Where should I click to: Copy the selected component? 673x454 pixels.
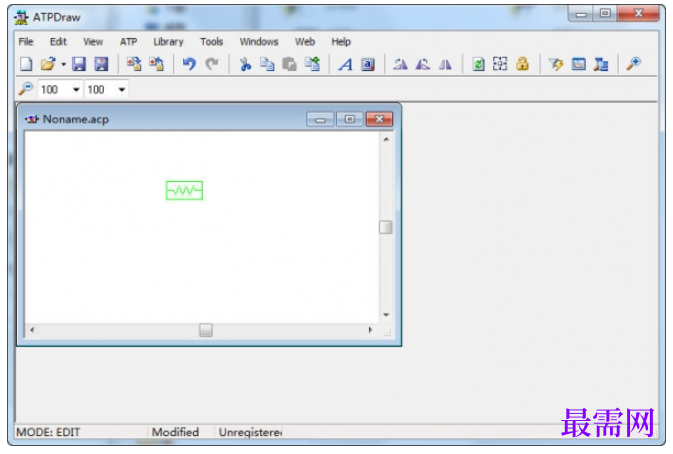pos(267,64)
